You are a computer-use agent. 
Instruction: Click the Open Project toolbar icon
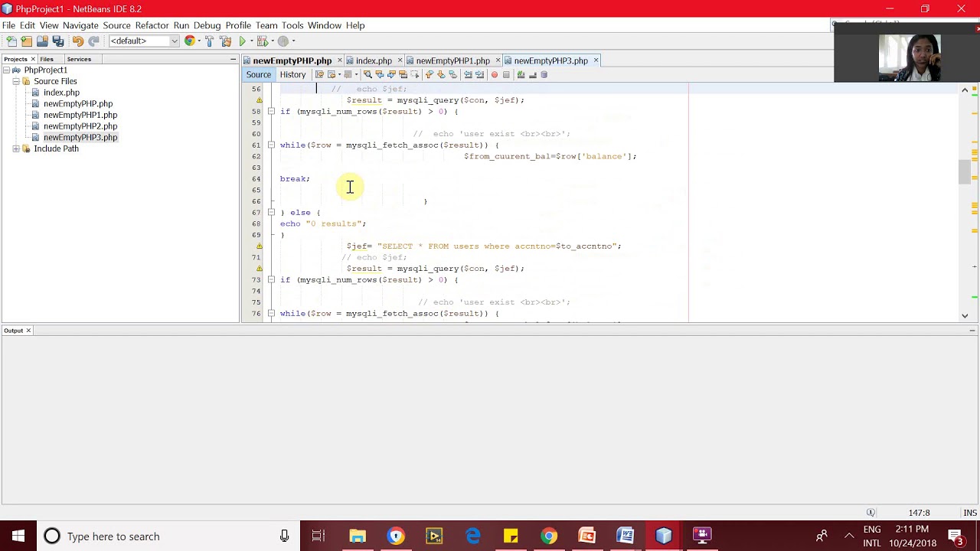[43, 41]
